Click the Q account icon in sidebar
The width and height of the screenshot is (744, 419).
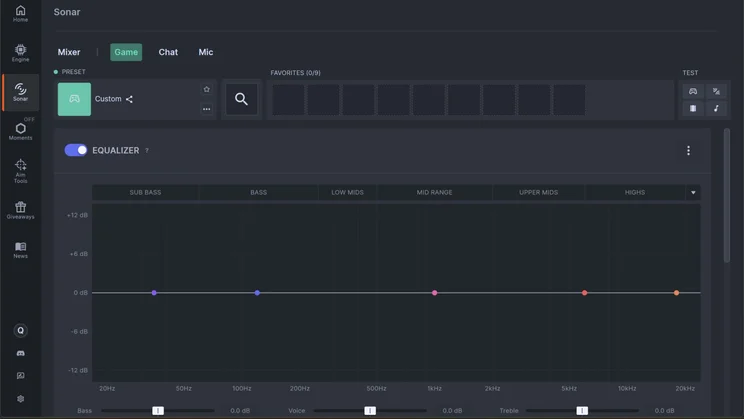(20, 330)
